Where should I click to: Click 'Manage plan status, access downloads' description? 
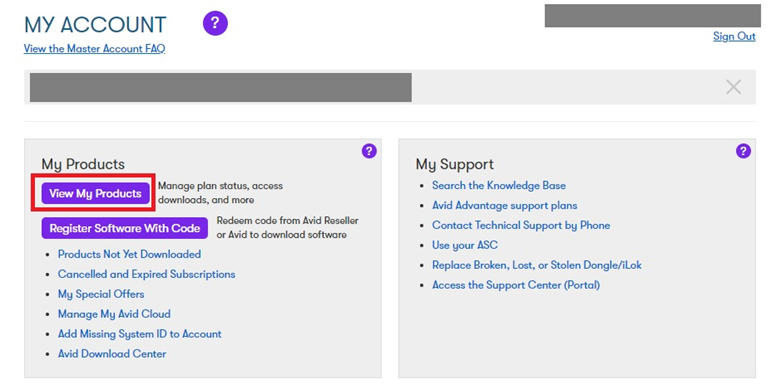(x=221, y=193)
